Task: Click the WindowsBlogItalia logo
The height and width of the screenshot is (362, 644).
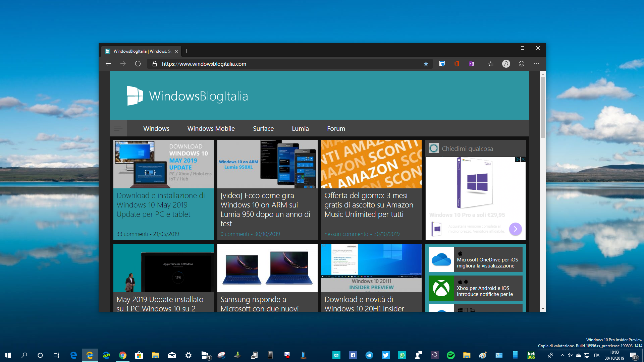Action: pos(187,96)
